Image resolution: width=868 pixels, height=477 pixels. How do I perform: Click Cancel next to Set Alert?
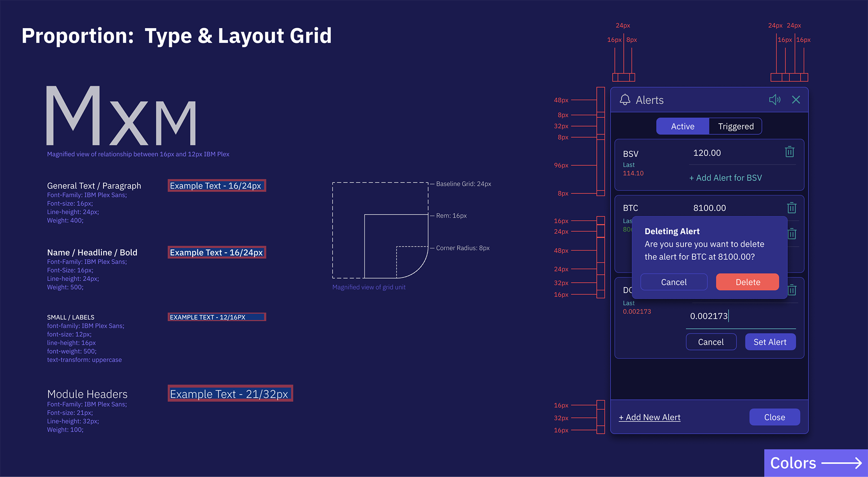[711, 342]
